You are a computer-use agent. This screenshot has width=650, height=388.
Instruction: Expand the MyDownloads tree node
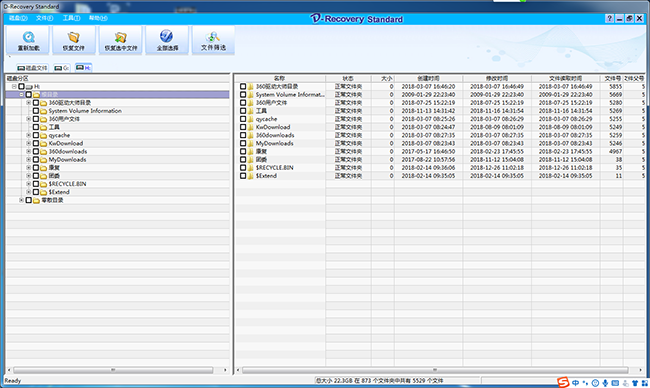[29, 160]
